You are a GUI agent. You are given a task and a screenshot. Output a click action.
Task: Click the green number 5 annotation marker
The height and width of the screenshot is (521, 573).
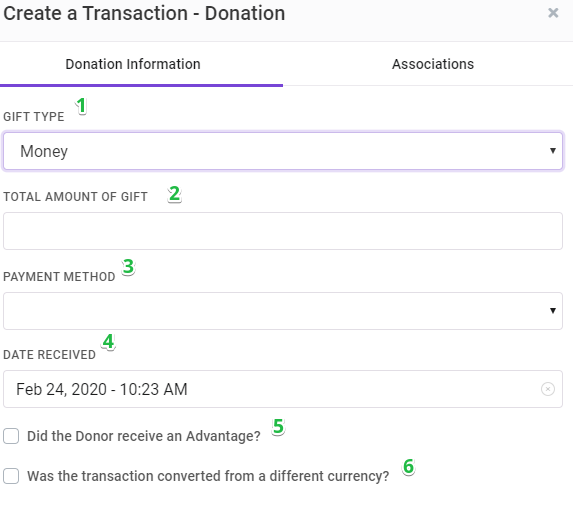278,426
